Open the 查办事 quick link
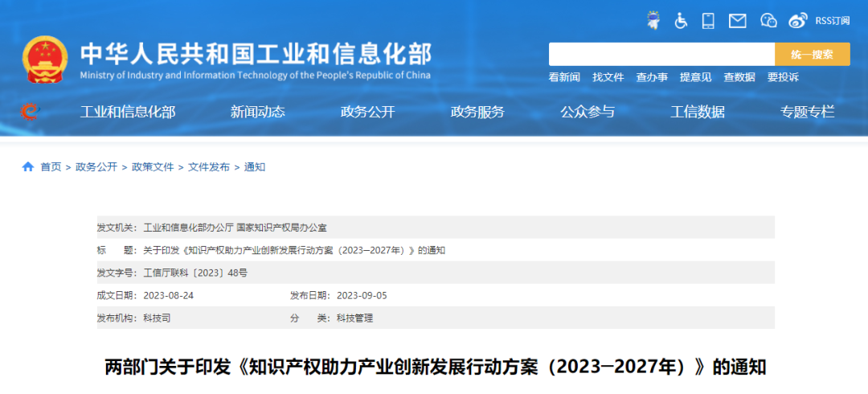This screenshot has height=394, width=868. [x=652, y=77]
